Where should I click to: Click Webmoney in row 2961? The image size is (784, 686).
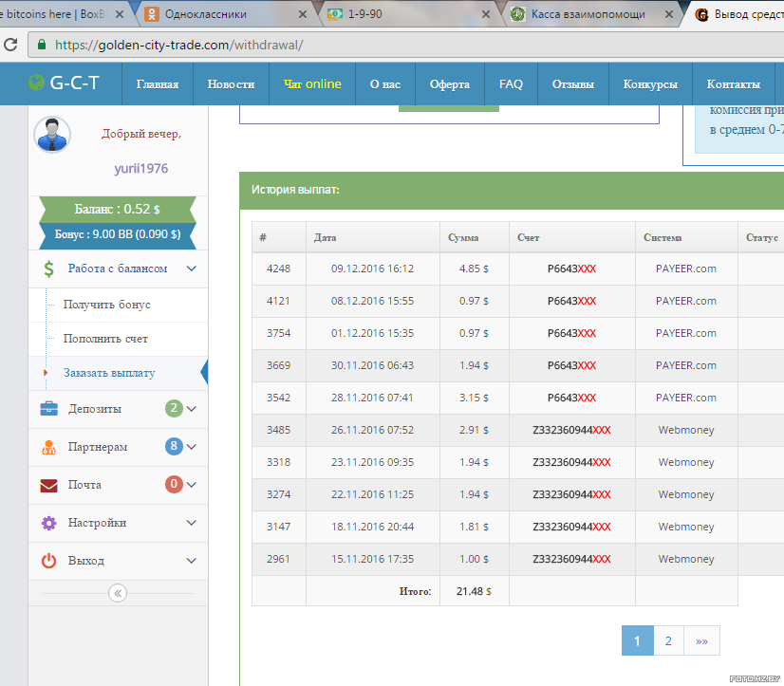click(x=686, y=559)
